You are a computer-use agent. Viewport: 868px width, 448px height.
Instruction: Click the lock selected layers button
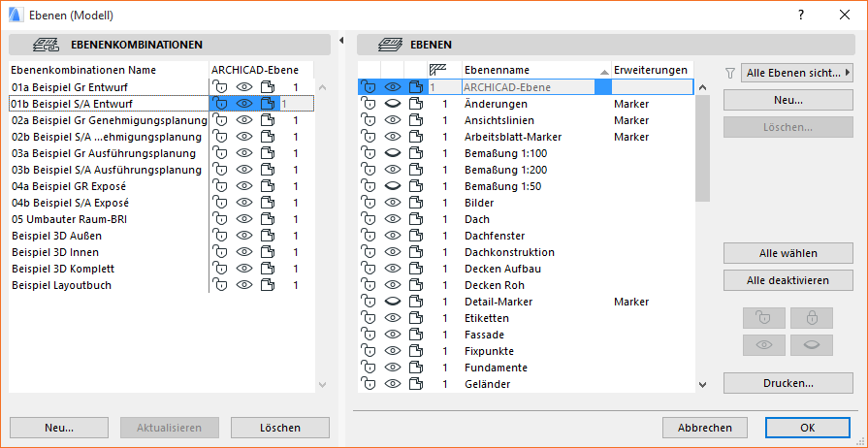coord(812,318)
